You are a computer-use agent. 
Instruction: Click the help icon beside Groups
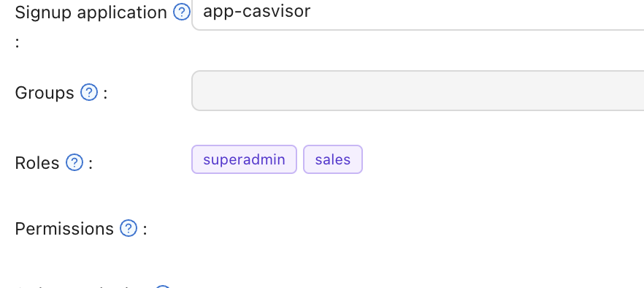[89, 93]
